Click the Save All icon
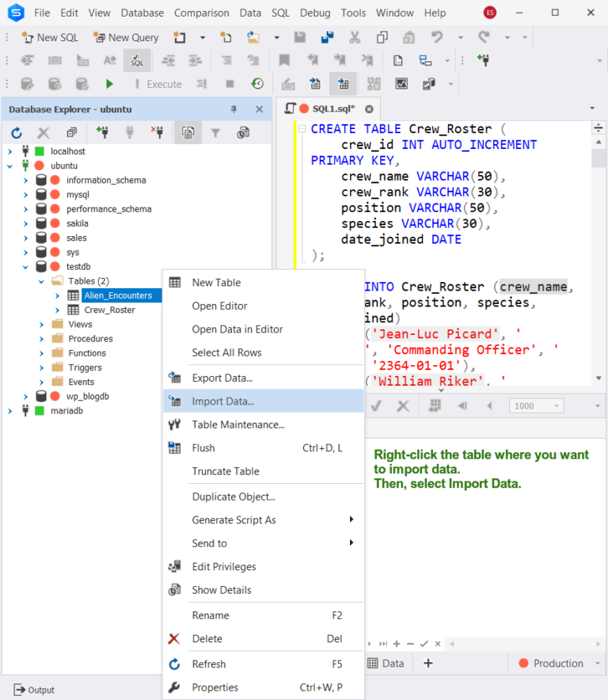 click(328, 37)
